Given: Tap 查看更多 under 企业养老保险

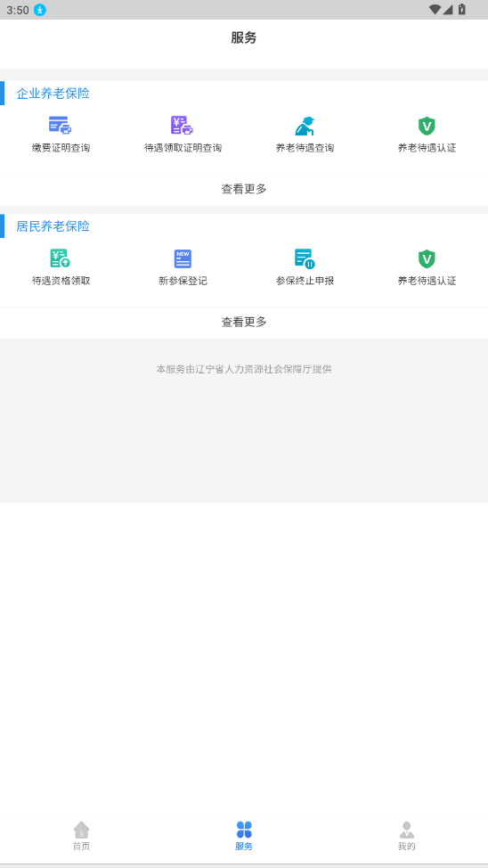Looking at the screenshot, I should pos(244,189).
